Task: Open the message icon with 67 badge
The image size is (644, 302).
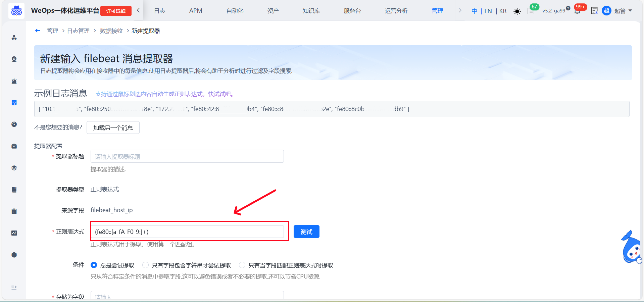Action: pyautogui.click(x=531, y=11)
